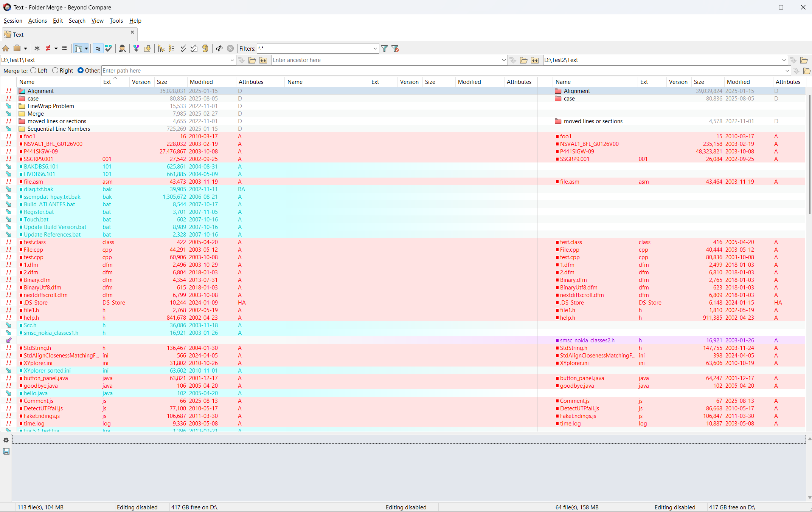The width and height of the screenshot is (812, 512).
Task: Click the Expand All tree icon
Action: click(x=161, y=48)
